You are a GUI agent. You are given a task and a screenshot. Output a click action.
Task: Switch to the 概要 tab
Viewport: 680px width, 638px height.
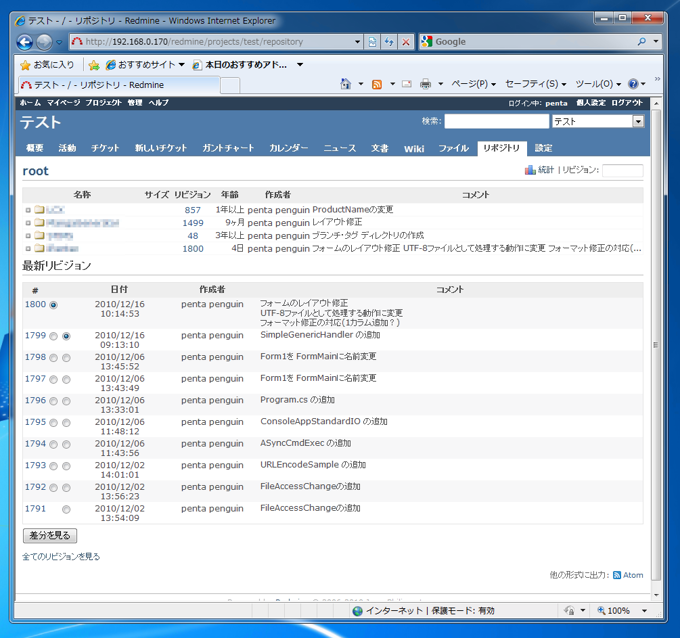tap(34, 148)
